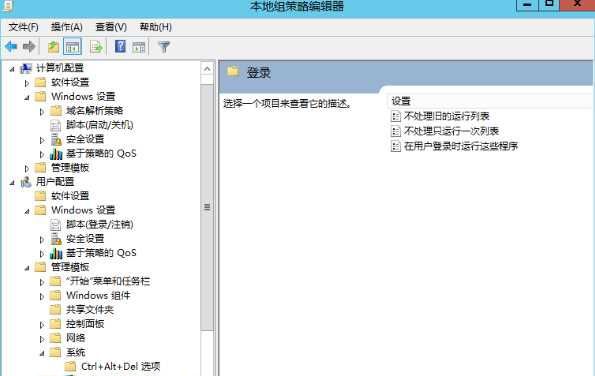
Task: Click the folder icon of Ctrl+Alt+Del 选项
Action: click(x=70, y=367)
